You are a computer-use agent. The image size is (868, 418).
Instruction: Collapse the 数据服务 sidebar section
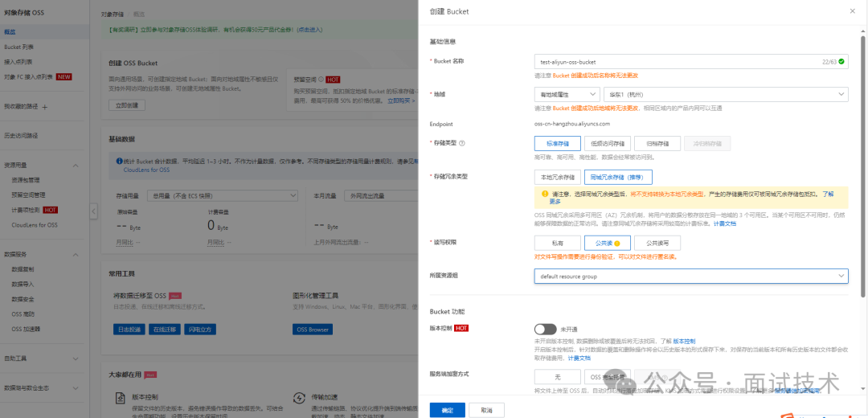click(x=76, y=255)
